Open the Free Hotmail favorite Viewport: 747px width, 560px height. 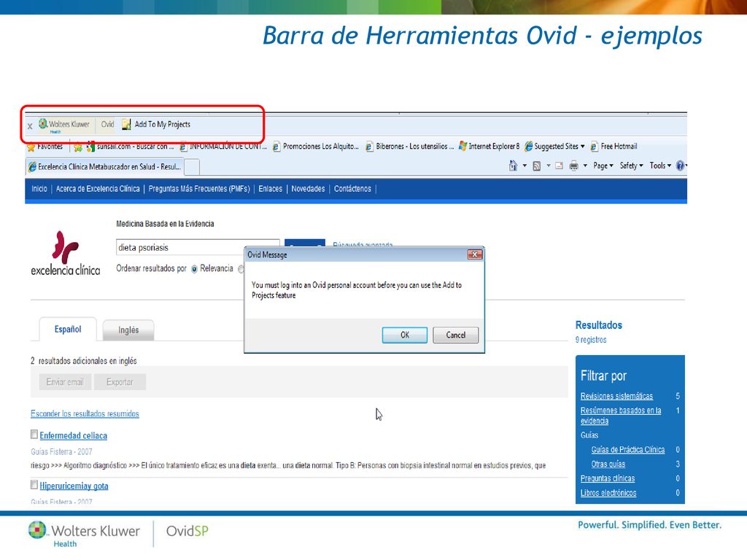[614, 147]
